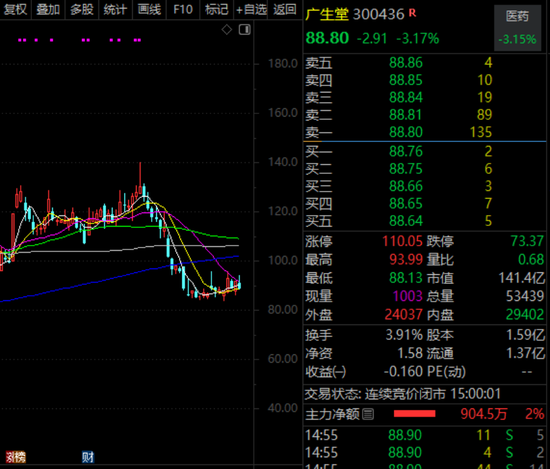
Task: Click the 广生堂 stock name
Action: click(x=327, y=14)
